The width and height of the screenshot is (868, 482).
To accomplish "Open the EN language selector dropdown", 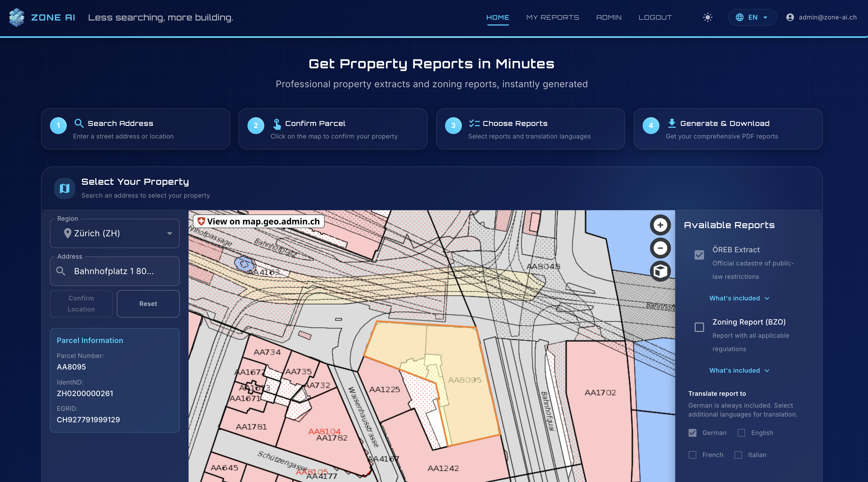I will pyautogui.click(x=752, y=18).
